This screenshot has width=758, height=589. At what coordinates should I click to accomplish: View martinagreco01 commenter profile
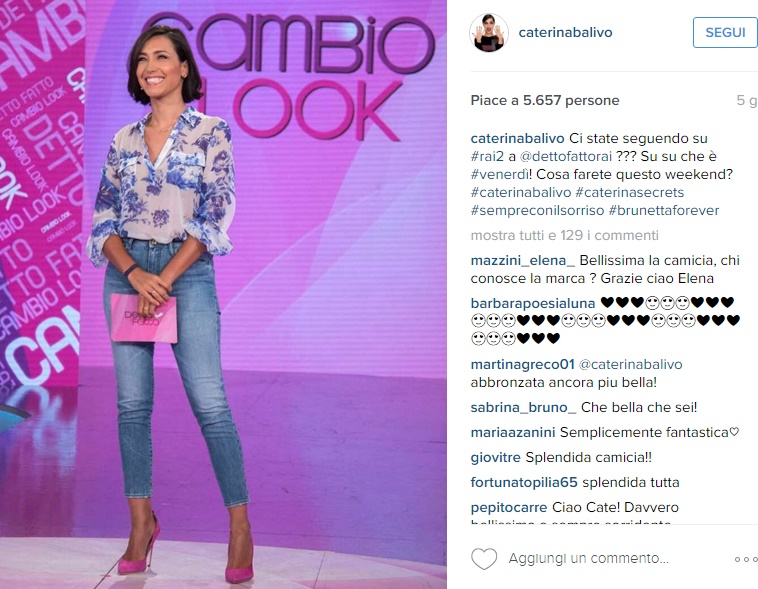pyautogui.click(x=523, y=364)
